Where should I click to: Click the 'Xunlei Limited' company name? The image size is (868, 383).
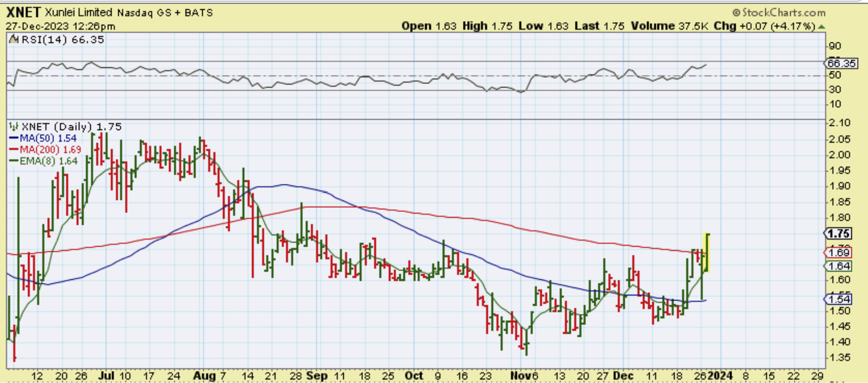click(79, 12)
